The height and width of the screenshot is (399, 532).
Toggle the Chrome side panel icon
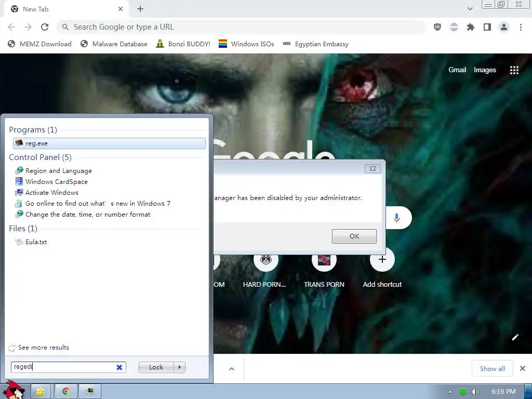[x=487, y=27]
